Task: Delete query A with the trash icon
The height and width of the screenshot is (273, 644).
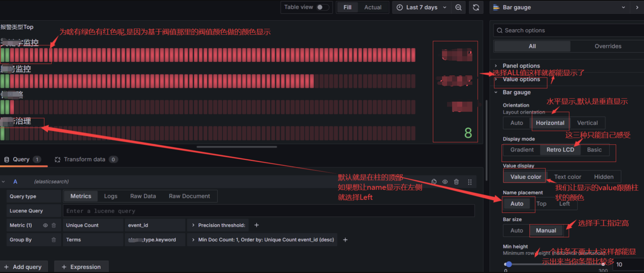Action: (456, 182)
